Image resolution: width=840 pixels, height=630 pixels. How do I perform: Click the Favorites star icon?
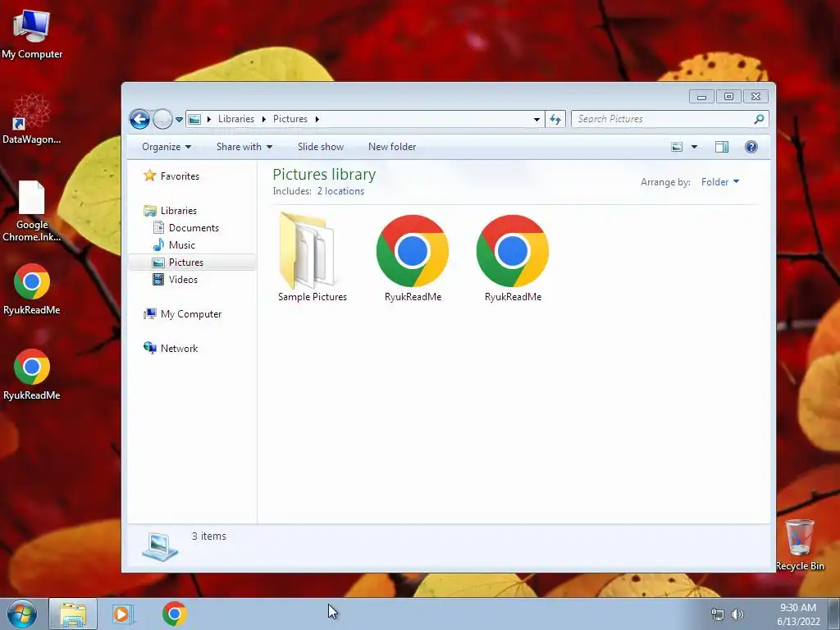(150, 176)
